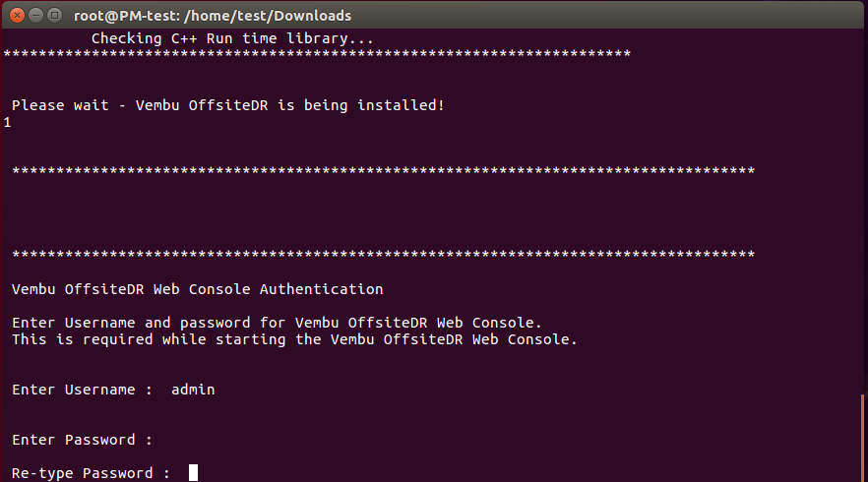Click the Re-type Password prompt label
Viewport: 868px width, 482px height.
coord(91,473)
